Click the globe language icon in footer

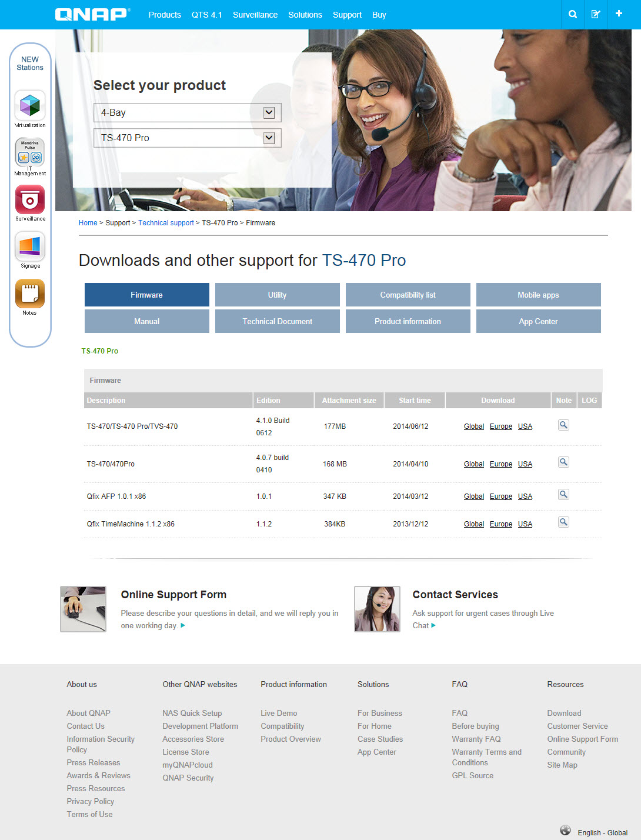tap(565, 830)
